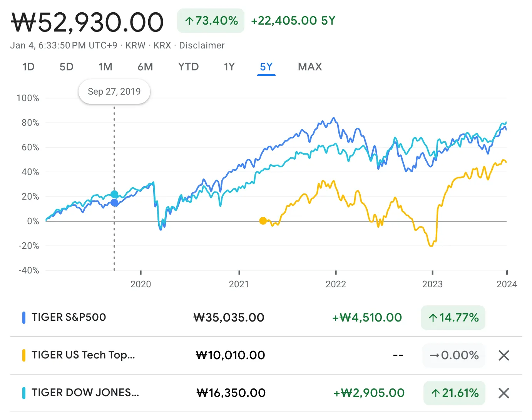Select the 1D time range tab
532x420 pixels.
click(x=28, y=67)
